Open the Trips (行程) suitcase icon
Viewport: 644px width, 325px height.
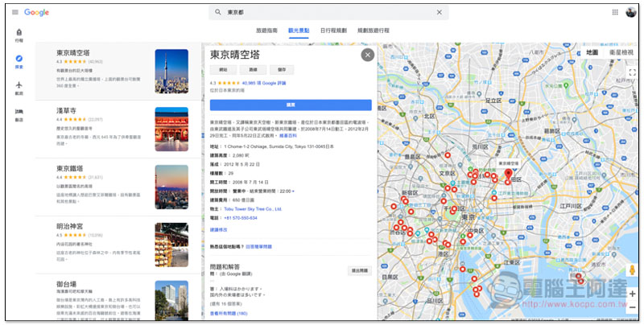(x=19, y=32)
